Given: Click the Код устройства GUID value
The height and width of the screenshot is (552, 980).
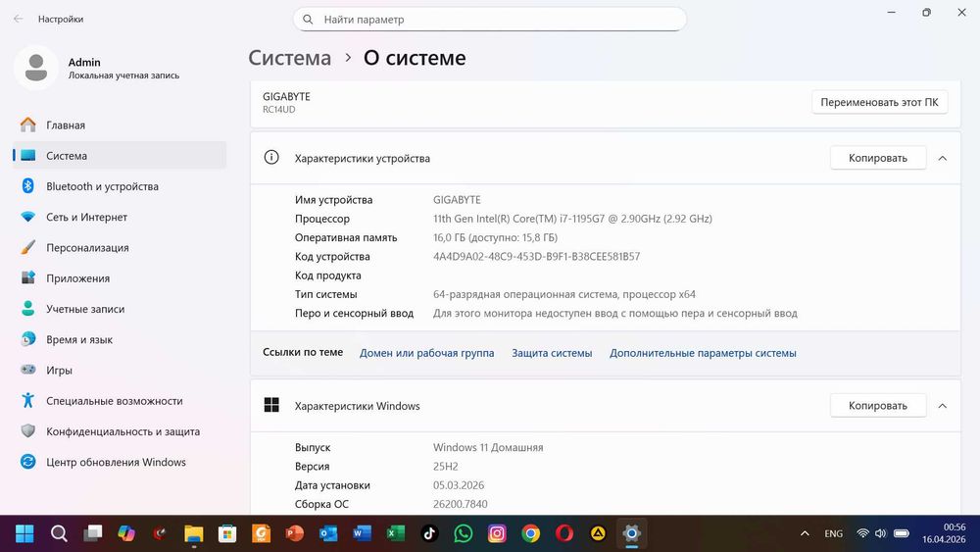Looking at the screenshot, I should (x=536, y=256).
